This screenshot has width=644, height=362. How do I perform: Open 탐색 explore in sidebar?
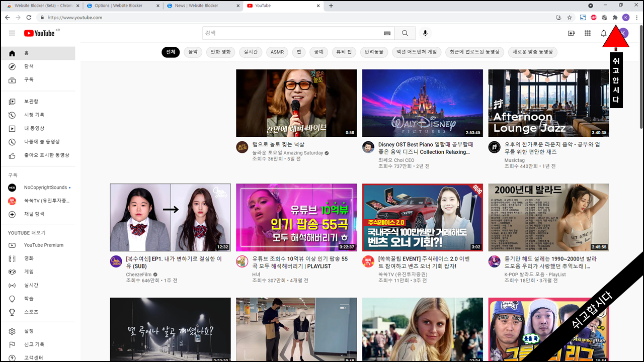pos(38,66)
